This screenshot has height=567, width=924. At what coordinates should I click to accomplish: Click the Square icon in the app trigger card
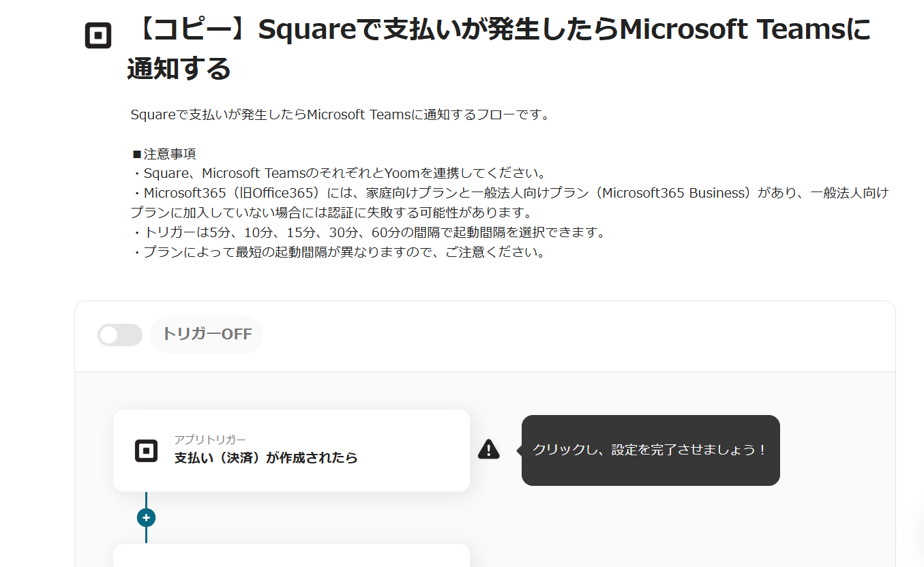(146, 450)
